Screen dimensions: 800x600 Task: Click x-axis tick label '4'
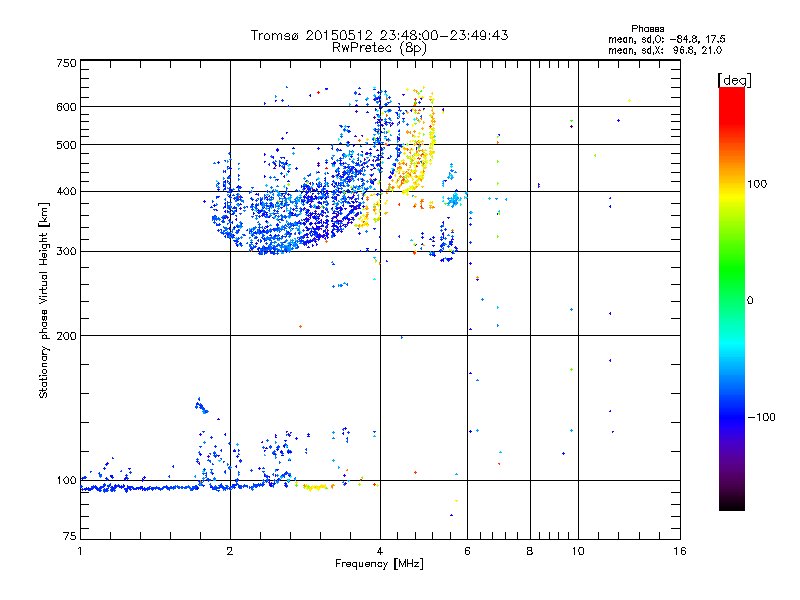tap(380, 551)
